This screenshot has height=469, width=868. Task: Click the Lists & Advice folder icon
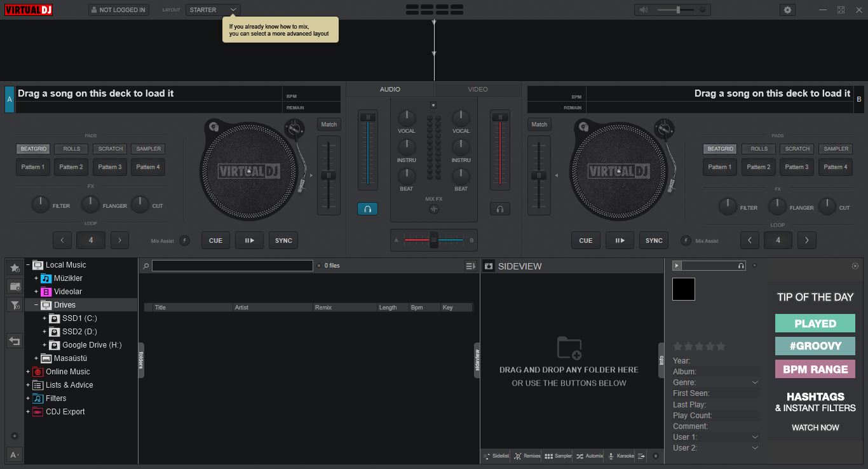[x=38, y=385]
